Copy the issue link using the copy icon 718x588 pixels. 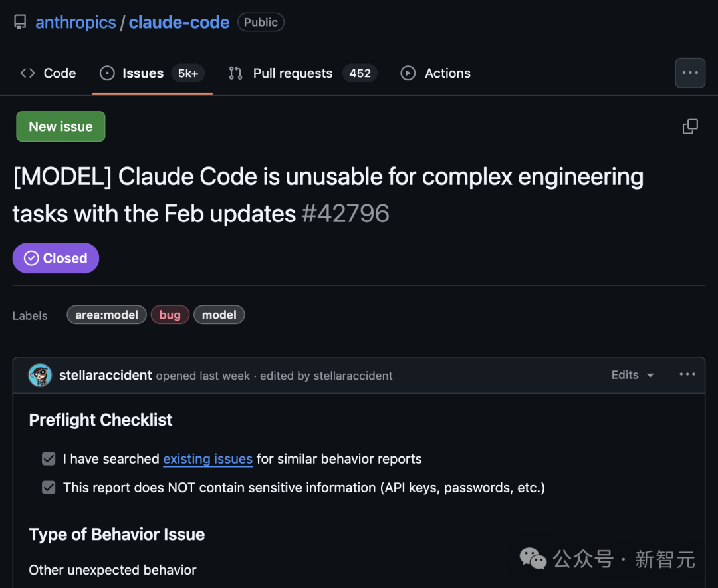point(690,126)
